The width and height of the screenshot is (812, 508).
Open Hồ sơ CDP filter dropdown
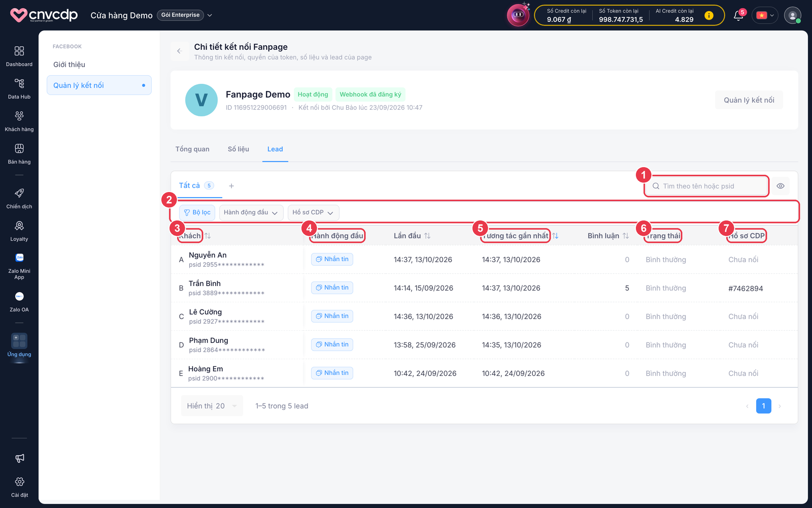point(313,212)
